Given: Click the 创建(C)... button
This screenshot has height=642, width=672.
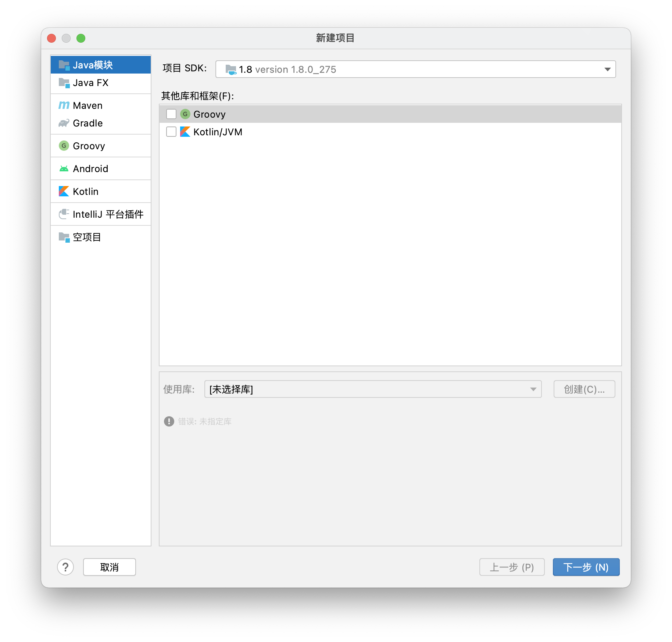Looking at the screenshot, I should [x=584, y=389].
